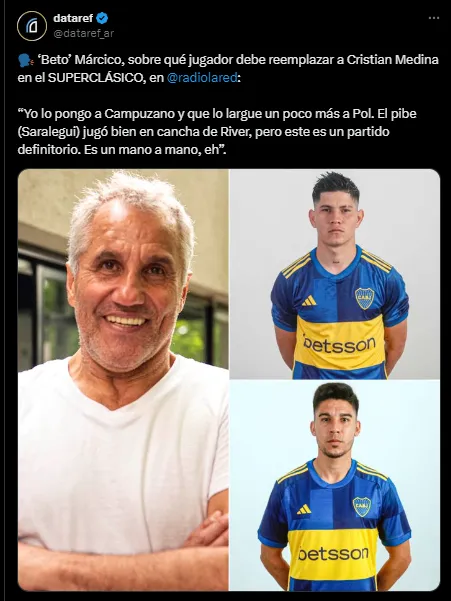Open the @dataref_ar handle link
Image resolution: width=451 pixels, height=601 pixels.
click(x=84, y=33)
